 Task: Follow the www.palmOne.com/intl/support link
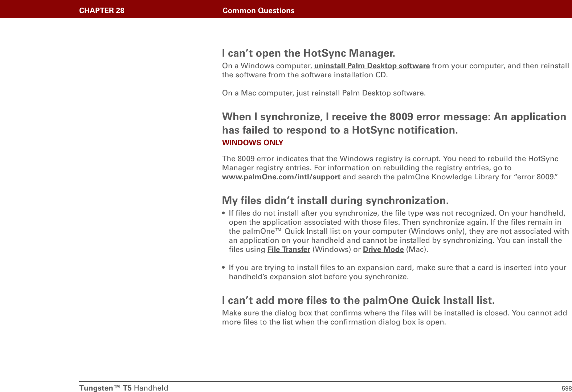click(281, 177)
